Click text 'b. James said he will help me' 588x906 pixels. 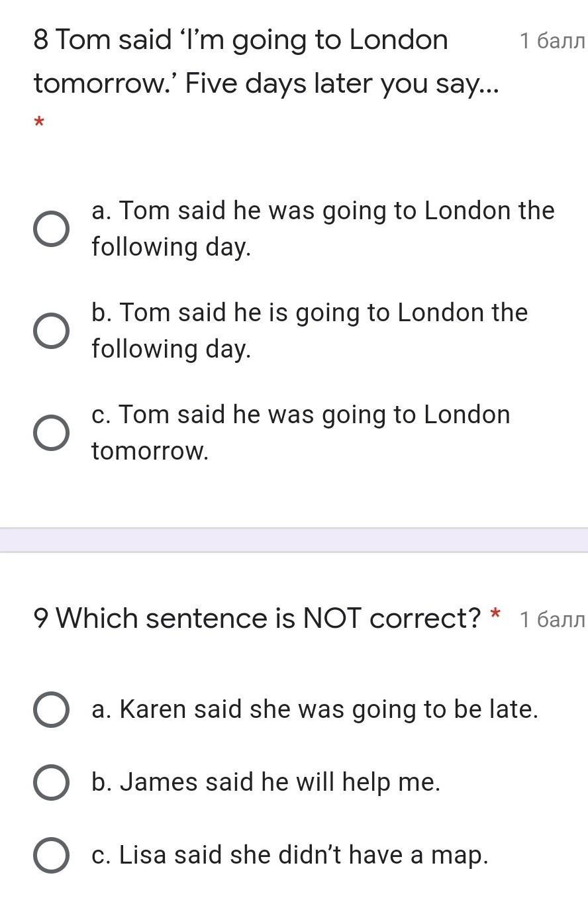pos(266,782)
